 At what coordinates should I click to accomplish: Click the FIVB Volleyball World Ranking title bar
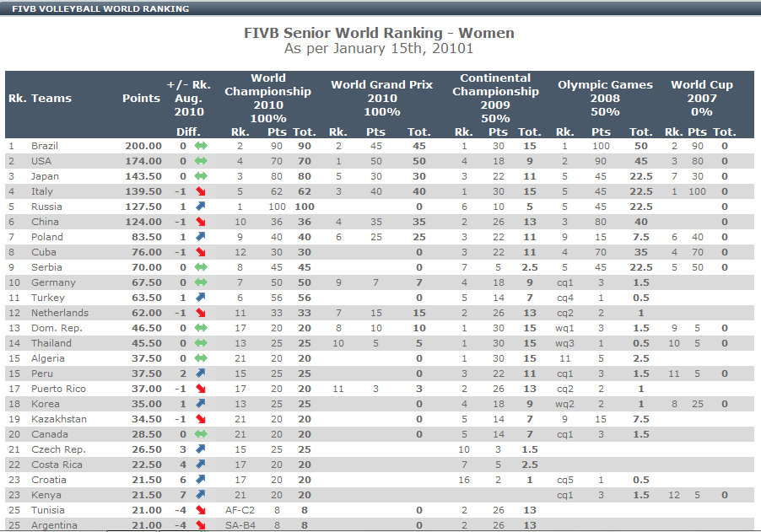click(x=100, y=8)
